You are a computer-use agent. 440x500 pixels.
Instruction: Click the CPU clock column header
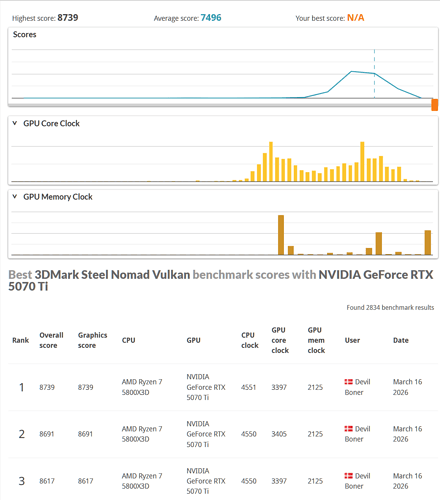click(x=250, y=340)
